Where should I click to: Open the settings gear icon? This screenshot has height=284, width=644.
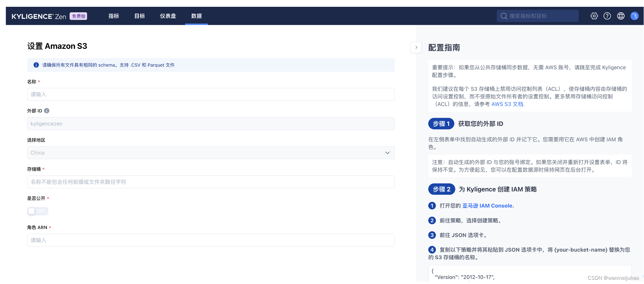coord(594,16)
